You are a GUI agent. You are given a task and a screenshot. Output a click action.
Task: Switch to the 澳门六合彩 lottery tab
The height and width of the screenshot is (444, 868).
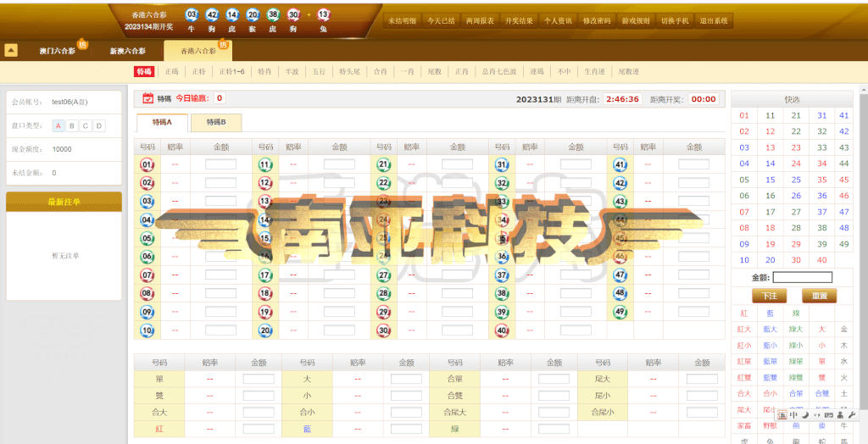click(x=57, y=51)
